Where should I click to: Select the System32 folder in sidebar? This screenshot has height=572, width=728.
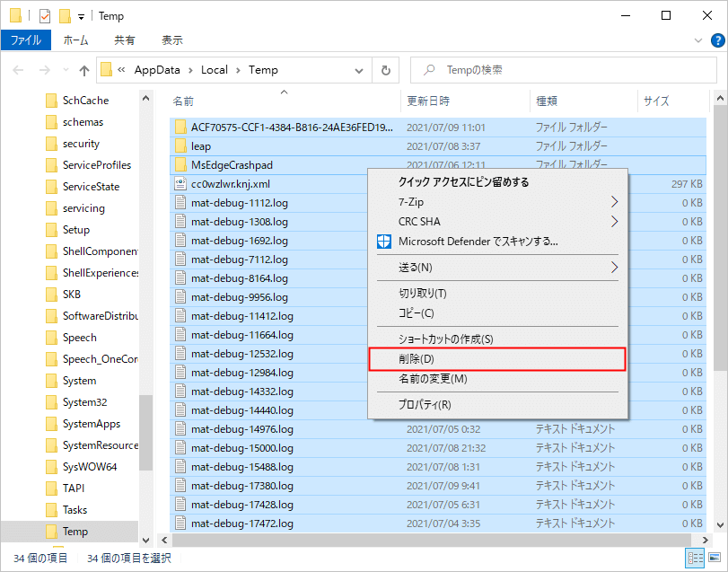click(x=84, y=402)
